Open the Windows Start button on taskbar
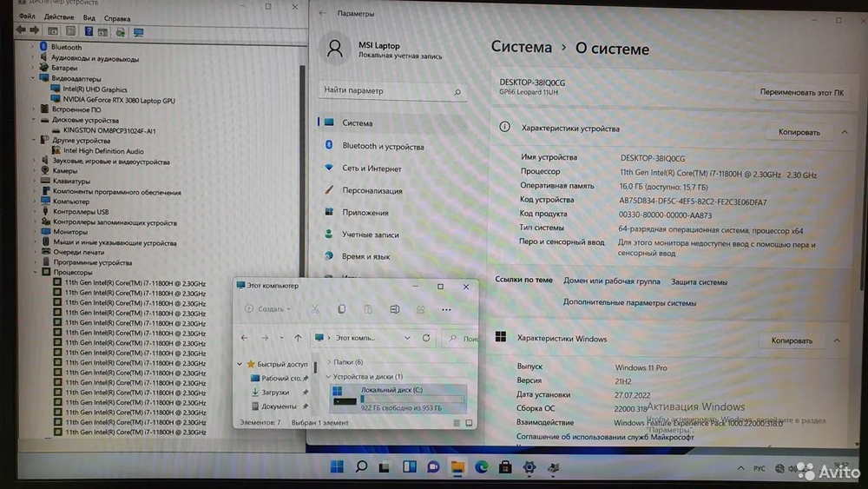This screenshot has height=489, width=868. 337,466
